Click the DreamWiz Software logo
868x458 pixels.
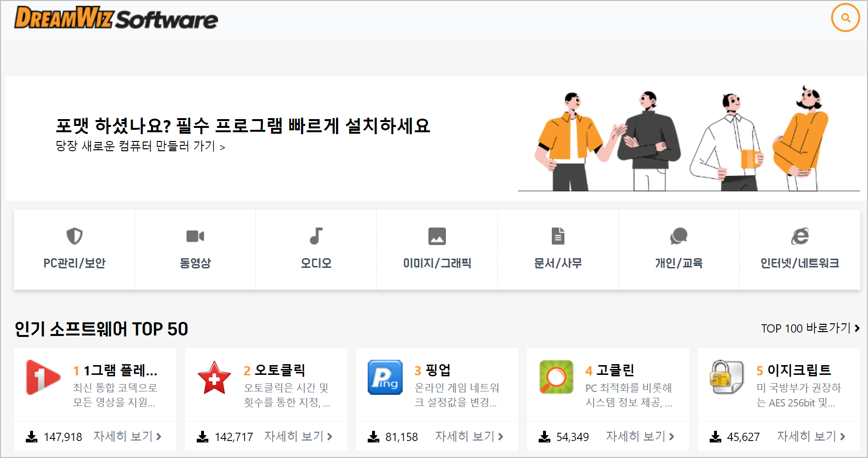coord(116,18)
